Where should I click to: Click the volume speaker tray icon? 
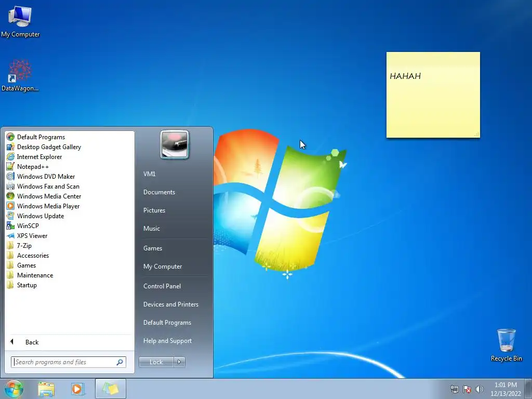(480, 389)
